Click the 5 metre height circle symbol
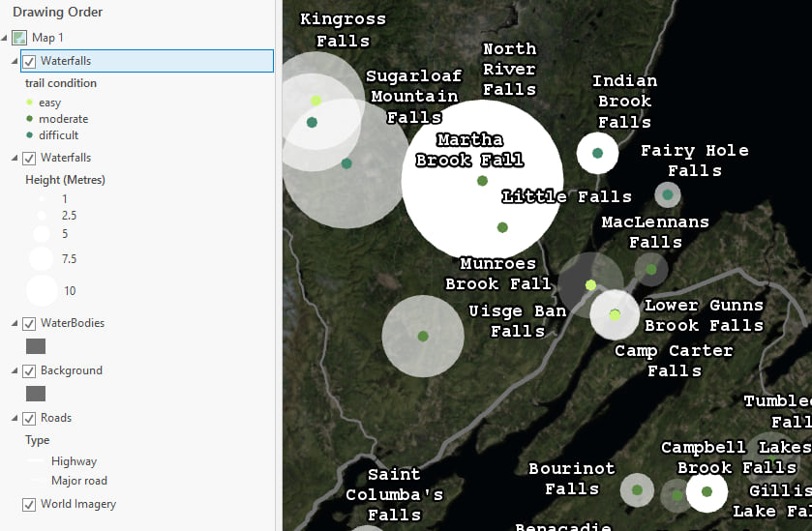 tap(42, 234)
